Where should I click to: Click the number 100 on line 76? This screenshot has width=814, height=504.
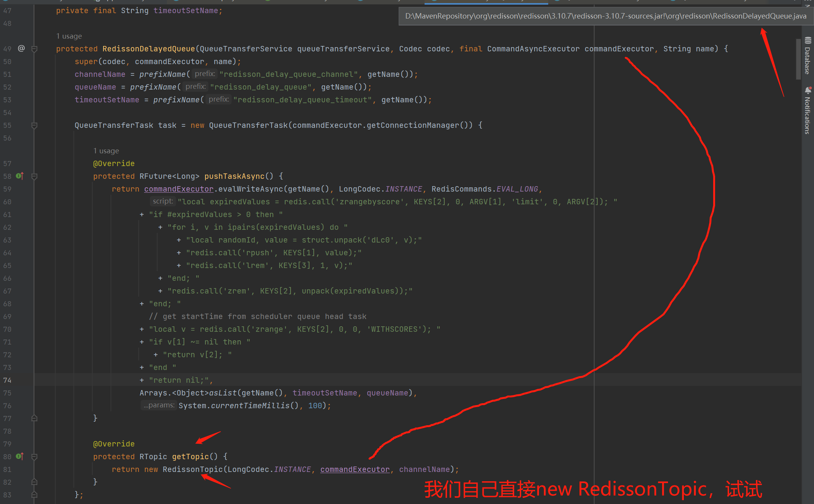pos(315,406)
